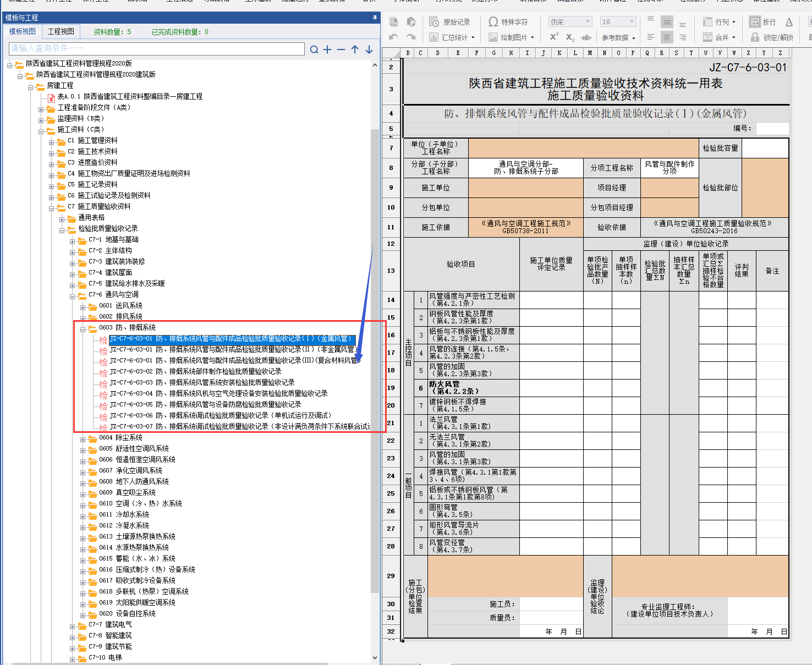Click the minus icon beside the search box
Screen dimensions: 812x665
[341, 50]
